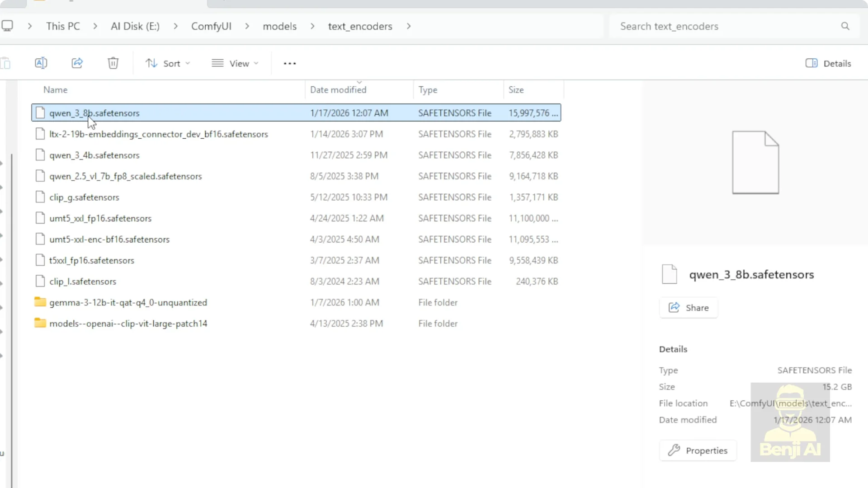
Task: Toggle the Details pane button
Action: point(828,63)
